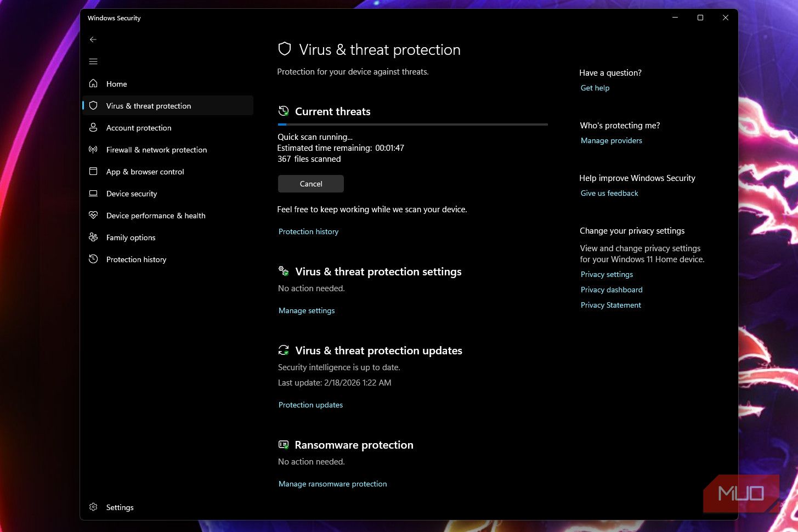This screenshot has height=532, width=798.
Task: Open App & browser control
Action: (x=168, y=171)
